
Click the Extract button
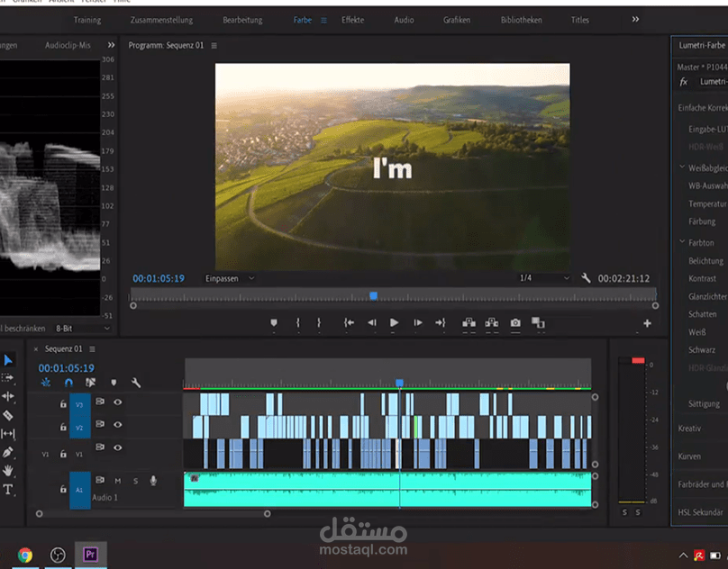pyautogui.click(x=492, y=322)
